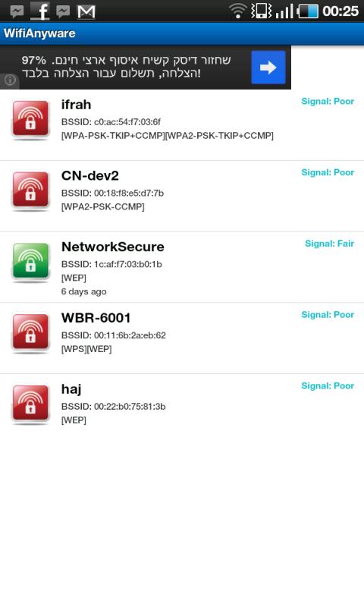Choose the NetworkSecure network
This screenshot has width=364, height=607.
click(182, 267)
